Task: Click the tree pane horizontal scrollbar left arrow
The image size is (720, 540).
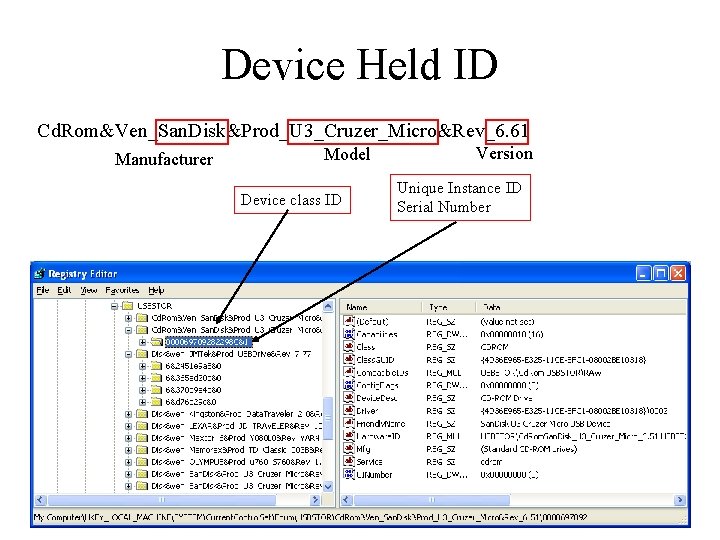Action: (40, 500)
